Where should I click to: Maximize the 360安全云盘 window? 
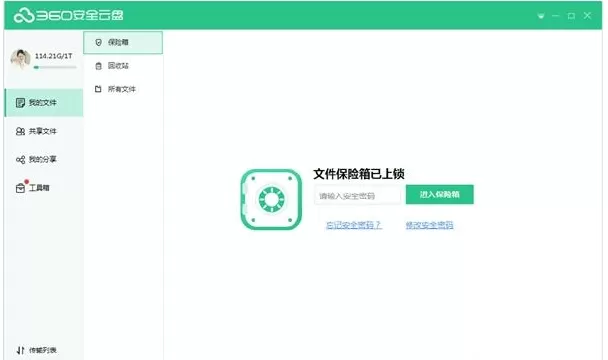pos(571,16)
